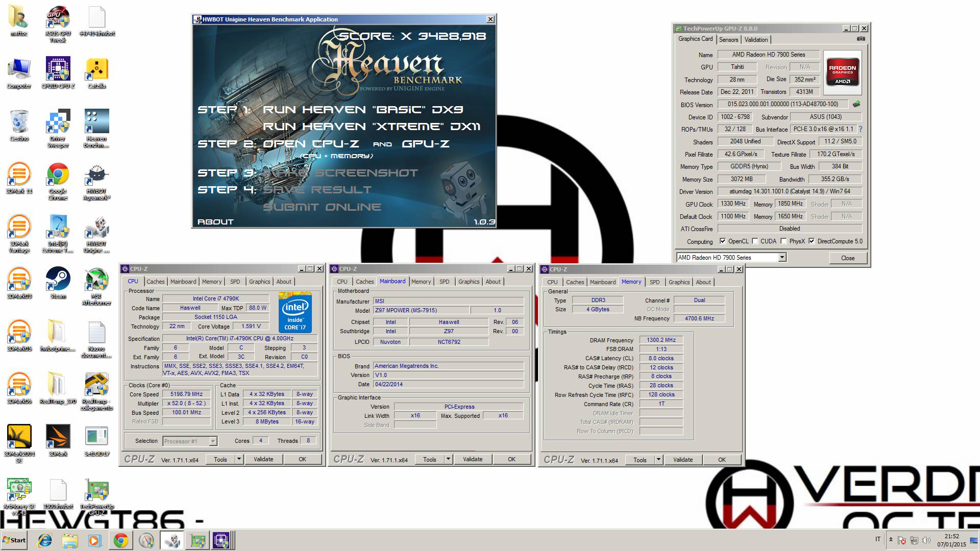
Task: Open HWBOT Aquamark desktop icon
Action: point(96,181)
